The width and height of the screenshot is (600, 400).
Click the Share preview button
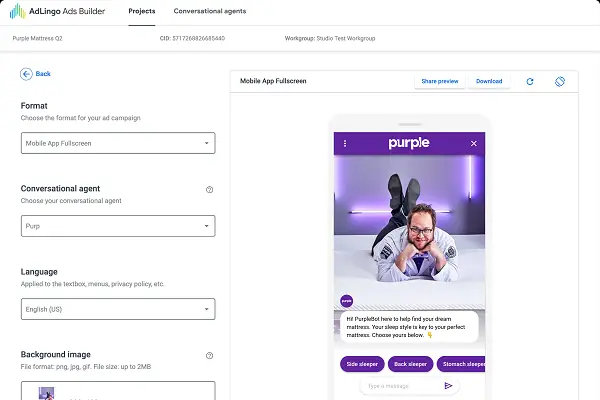(440, 81)
